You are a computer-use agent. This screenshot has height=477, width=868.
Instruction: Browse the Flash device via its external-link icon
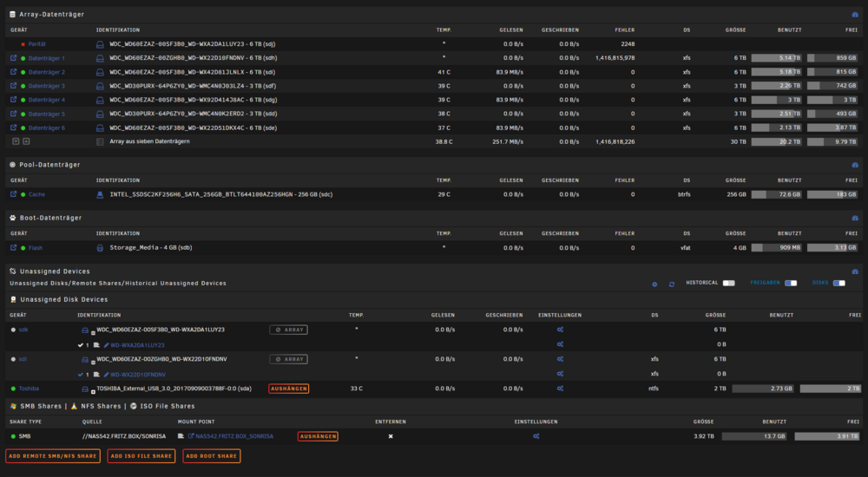pos(13,248)
